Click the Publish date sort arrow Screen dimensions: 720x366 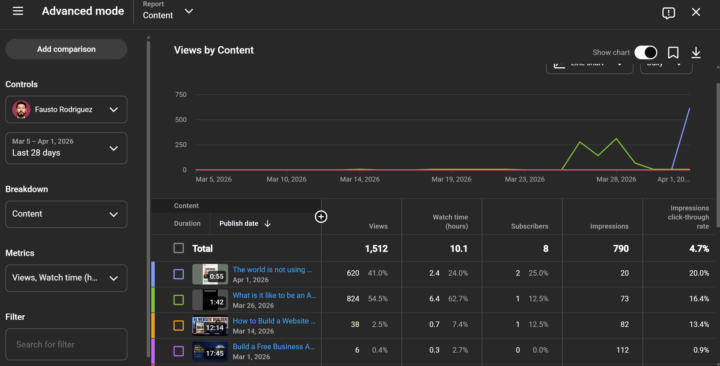click(268, 224)
